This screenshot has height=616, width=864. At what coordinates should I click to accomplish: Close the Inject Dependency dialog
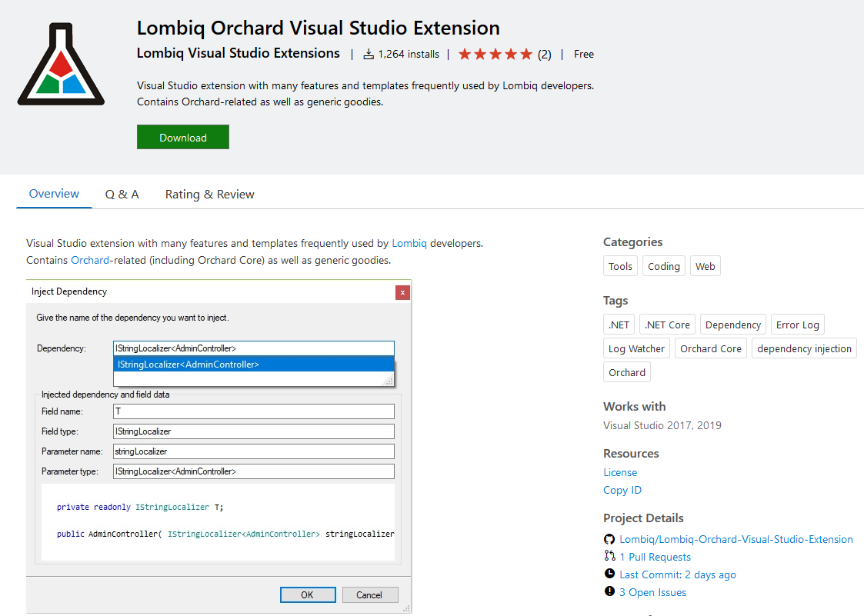[403, 292]
